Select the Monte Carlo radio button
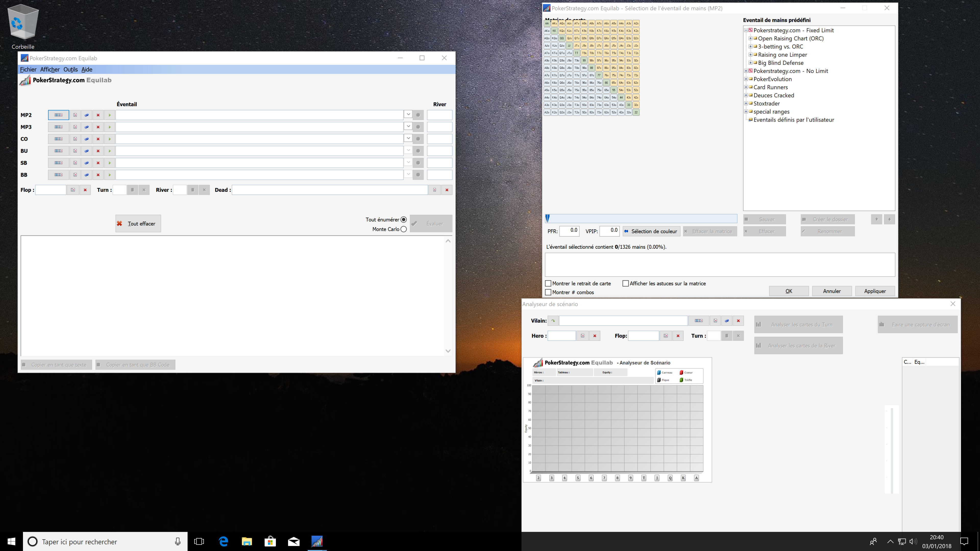This screenshot has height=551, width=980. pyautogui.click(x=404, y=229)
